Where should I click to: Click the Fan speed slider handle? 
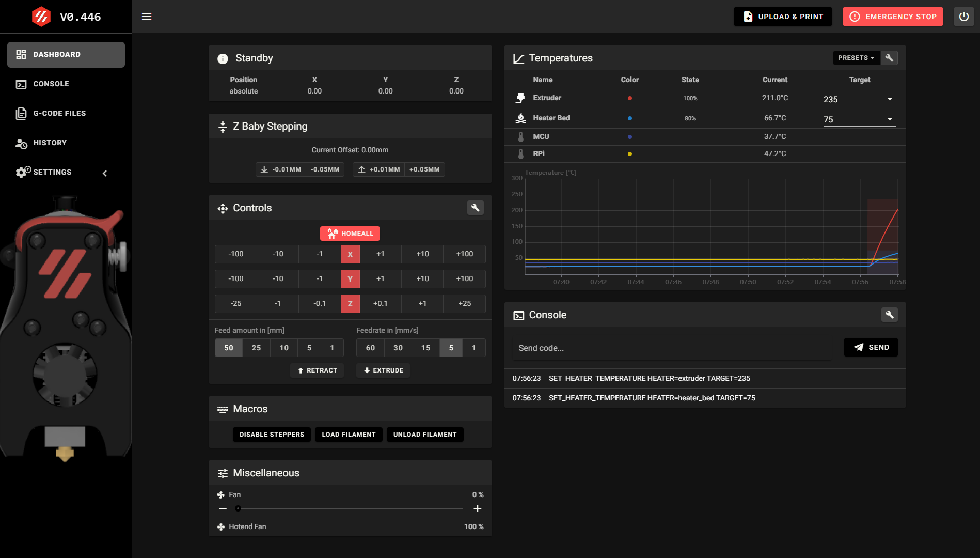(x=238, y=508)
